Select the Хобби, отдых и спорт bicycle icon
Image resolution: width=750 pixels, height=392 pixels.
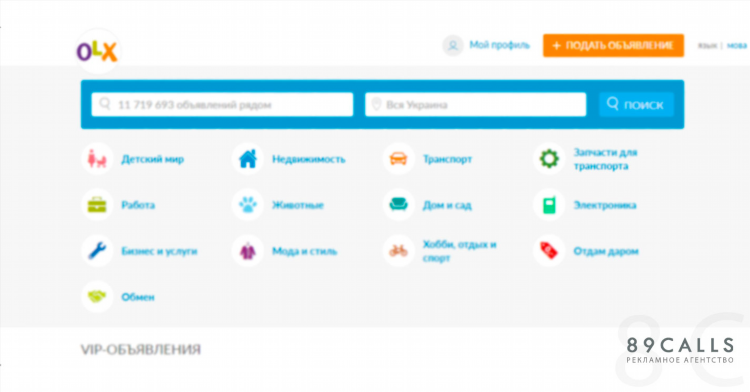tap(398, 250)
